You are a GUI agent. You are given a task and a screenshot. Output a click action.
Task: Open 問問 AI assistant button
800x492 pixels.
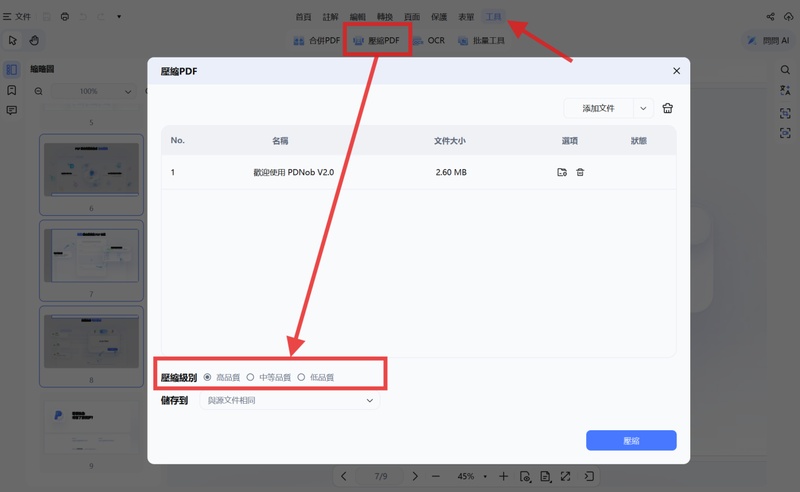pos(768,40)
